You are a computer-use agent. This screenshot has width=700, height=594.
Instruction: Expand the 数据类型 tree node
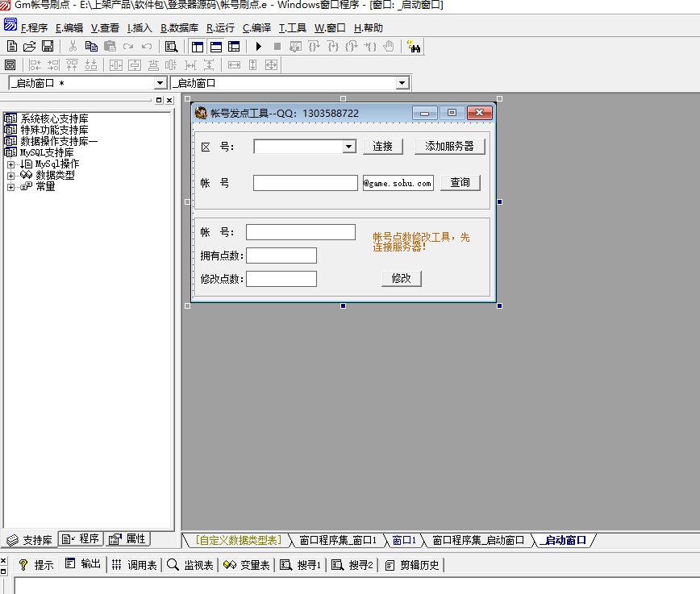[11, 176]
